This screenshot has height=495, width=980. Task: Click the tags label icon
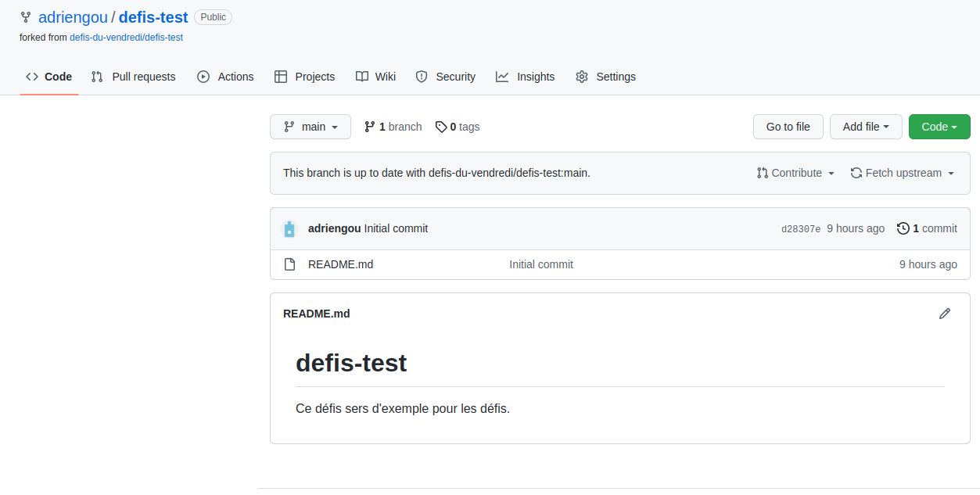tap(441, 127)
